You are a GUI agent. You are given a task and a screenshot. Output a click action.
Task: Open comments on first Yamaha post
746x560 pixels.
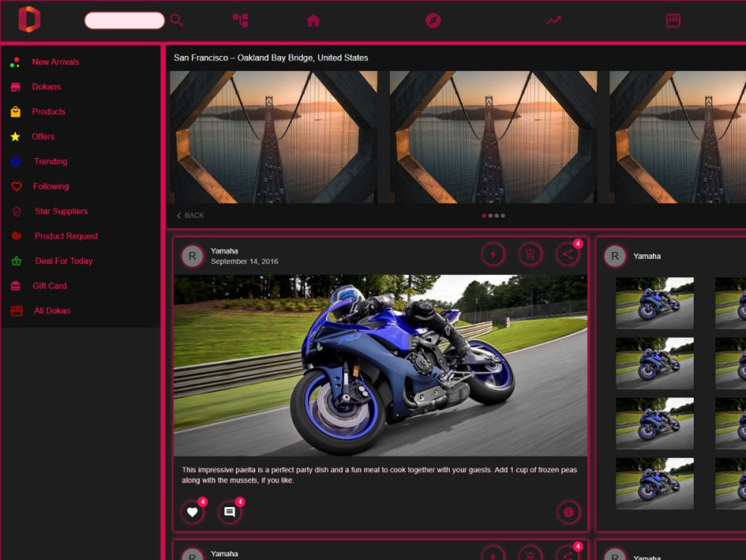(230, 512)
